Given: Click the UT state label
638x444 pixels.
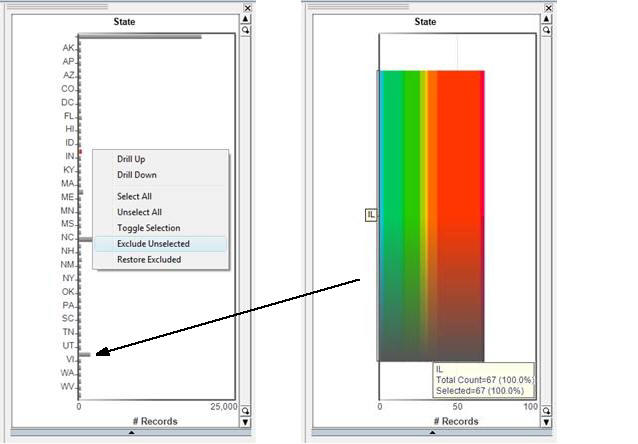Looking at the screenshot, I should point(68,346).
